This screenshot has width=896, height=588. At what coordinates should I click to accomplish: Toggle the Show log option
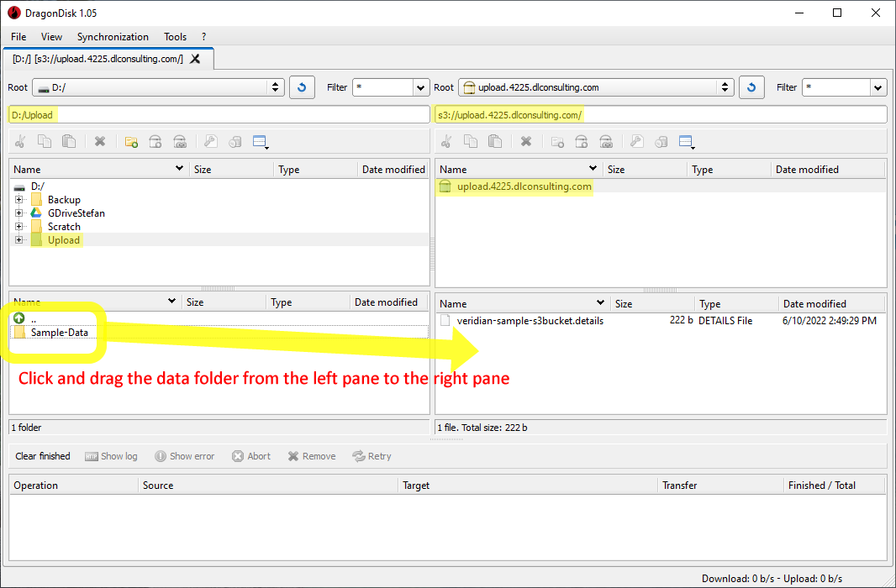tap(111, 455)
